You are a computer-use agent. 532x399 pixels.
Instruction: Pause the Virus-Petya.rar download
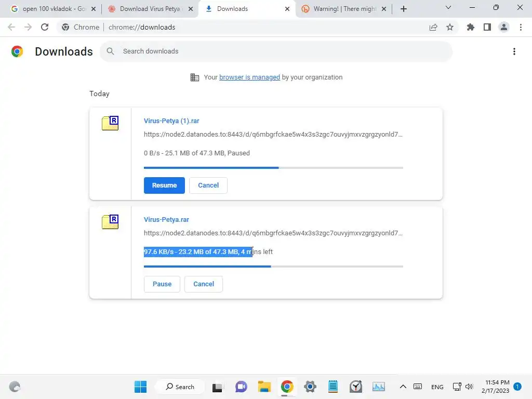tap(162, 284)
